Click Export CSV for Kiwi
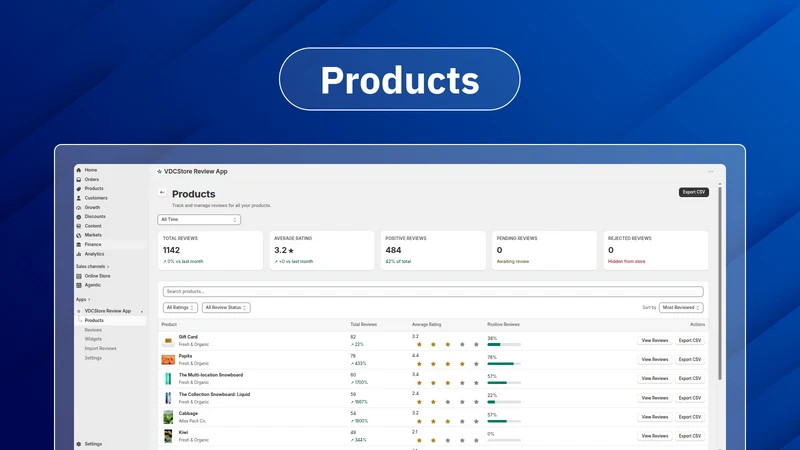 pyautogui.click(x=690, y=436)
